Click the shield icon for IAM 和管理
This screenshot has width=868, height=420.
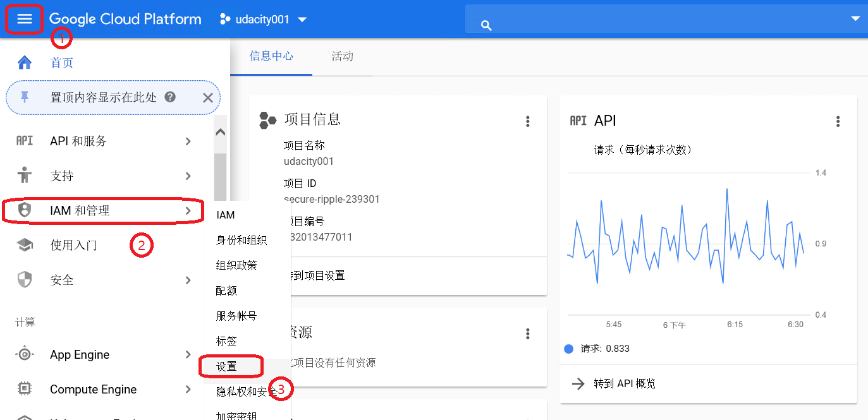pyautogui.click(x=24, y=210)
